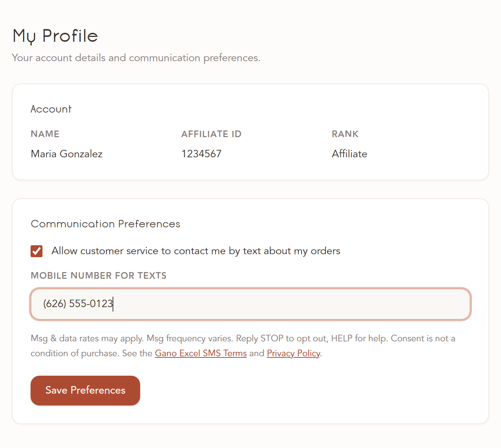Open the Gano Excel SMS Terms link
Viewport: 501px width, 448px height.
(201, 353)
